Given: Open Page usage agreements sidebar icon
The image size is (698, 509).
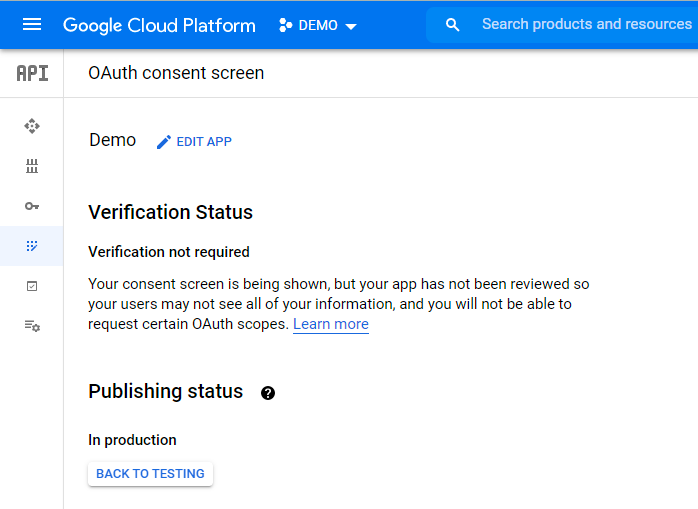Looking at the screenshot, I should pos(32,326).
